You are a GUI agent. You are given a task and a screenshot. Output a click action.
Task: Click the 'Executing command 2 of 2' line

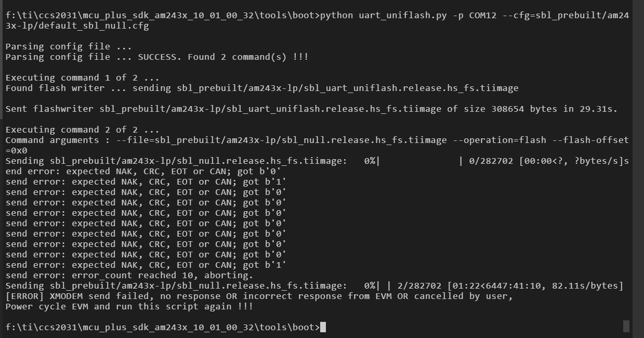point(82,129)
